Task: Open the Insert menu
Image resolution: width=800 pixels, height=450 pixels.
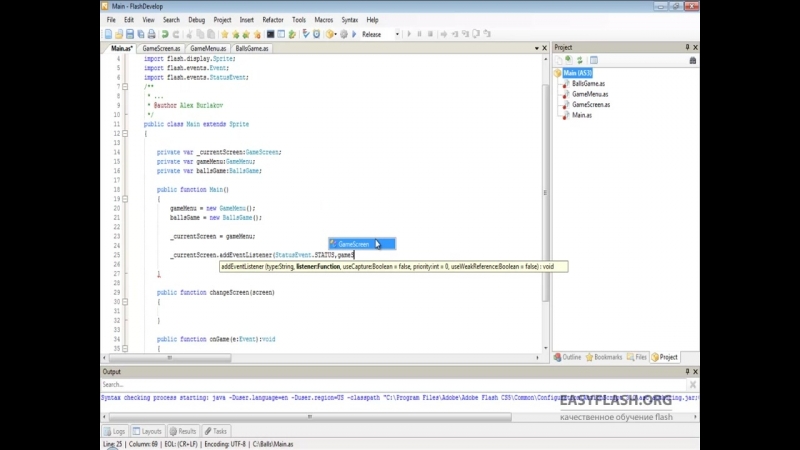Action: coord(246,20)
